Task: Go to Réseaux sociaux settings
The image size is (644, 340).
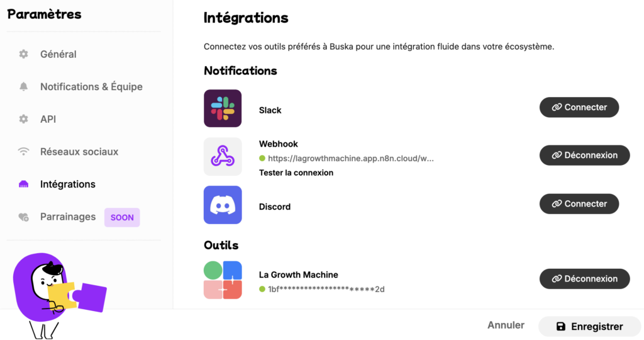Action: coord(79,152)
